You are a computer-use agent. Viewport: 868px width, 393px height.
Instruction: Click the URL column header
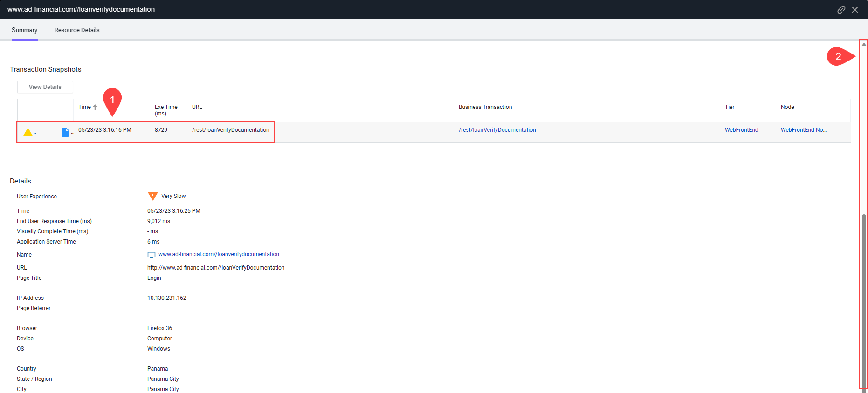coord(197,107)
